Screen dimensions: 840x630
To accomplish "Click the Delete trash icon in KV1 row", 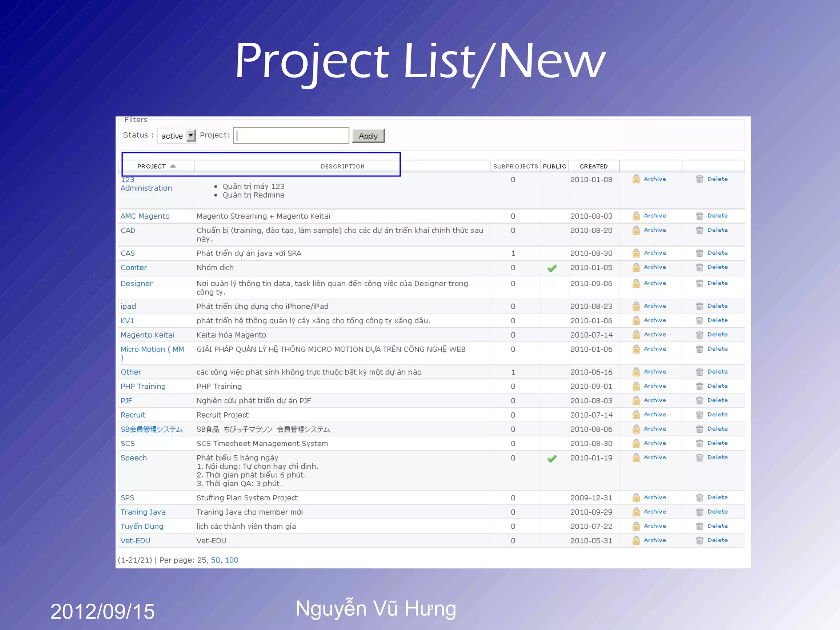I will click(700, 320).
